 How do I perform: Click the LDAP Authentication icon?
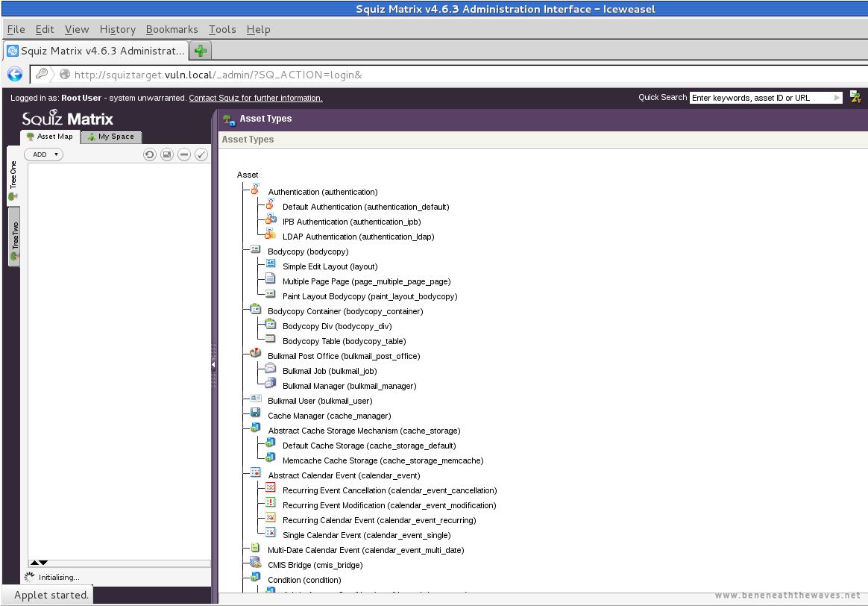pos(270,234)
